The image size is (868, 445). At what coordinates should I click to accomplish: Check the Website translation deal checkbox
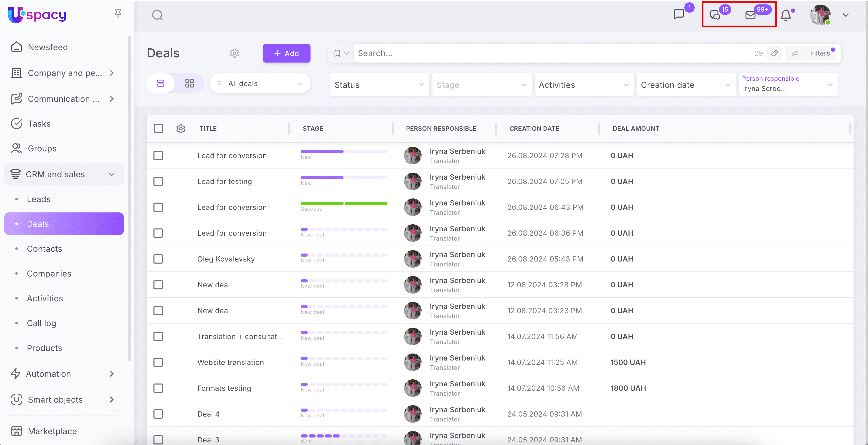pyautogui.click(x=158, y=362)
